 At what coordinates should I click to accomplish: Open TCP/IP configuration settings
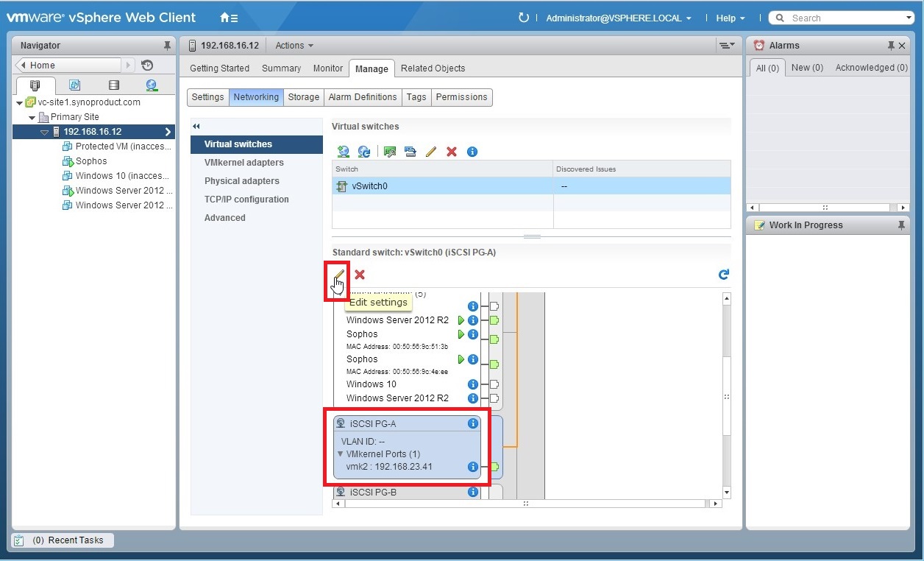tap(247, 199)
